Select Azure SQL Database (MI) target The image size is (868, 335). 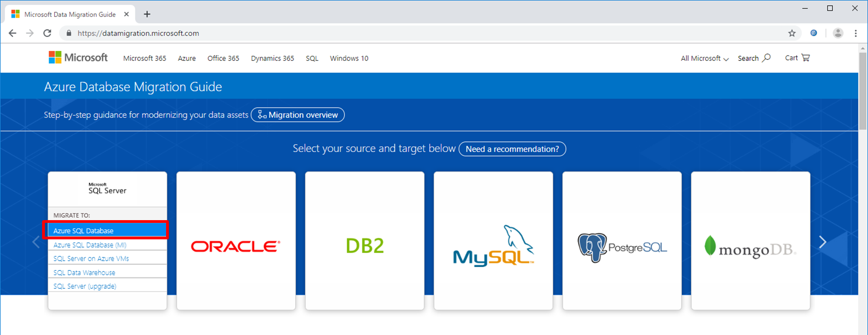90,245
